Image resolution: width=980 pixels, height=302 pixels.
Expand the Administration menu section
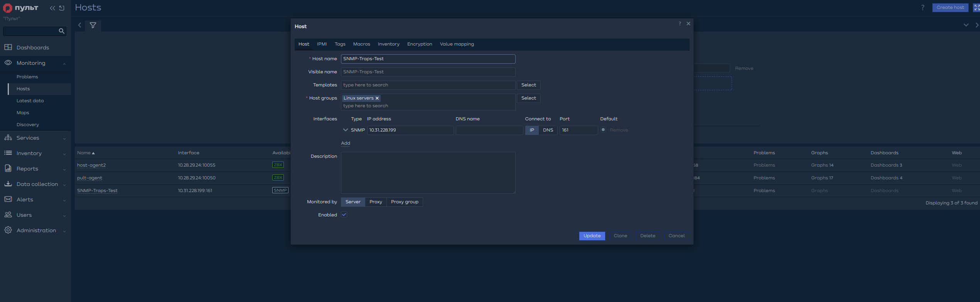(x=64, y=231)
